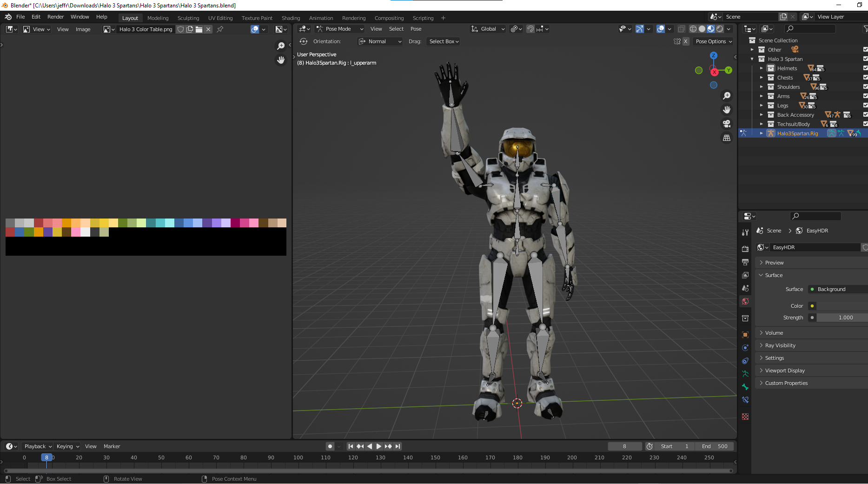This screenshot has height=484, width=868.
Task: Click the Surface Background shader button
Action: (838, 289)
